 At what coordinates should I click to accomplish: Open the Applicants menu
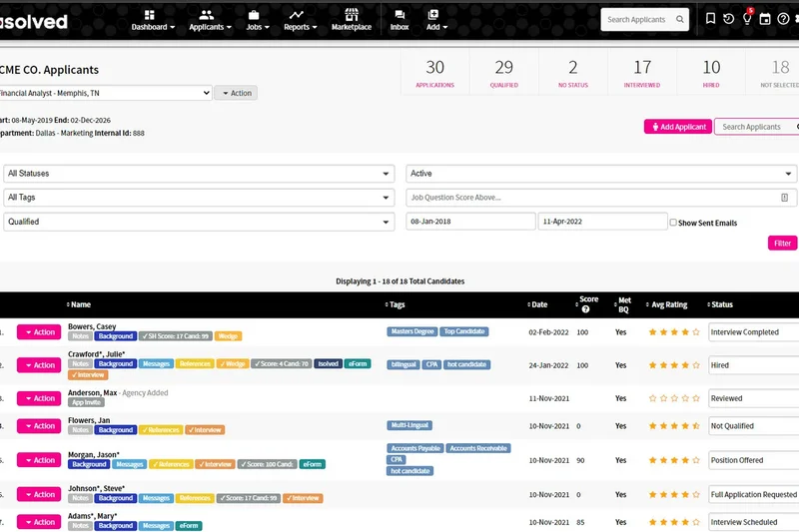coord(210,20)
